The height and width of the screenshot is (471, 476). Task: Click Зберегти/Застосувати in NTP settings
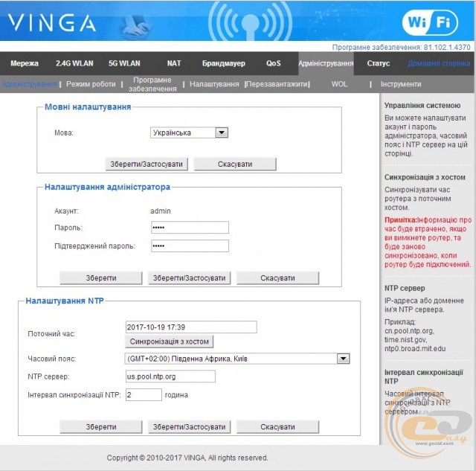point(189,427)
